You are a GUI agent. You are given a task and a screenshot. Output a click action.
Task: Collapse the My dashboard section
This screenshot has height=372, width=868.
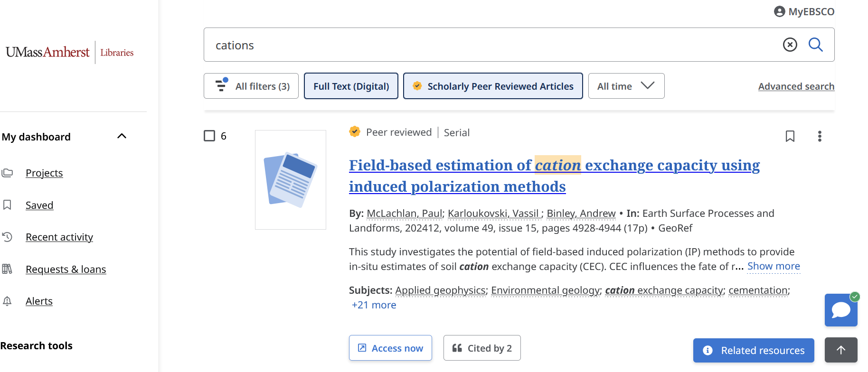122,137
